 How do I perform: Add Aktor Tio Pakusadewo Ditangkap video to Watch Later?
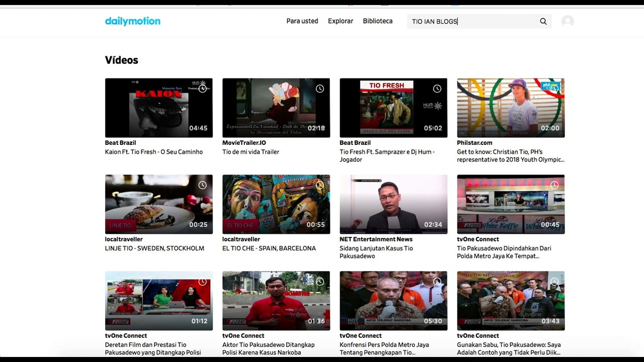click(x=319, y=282)
